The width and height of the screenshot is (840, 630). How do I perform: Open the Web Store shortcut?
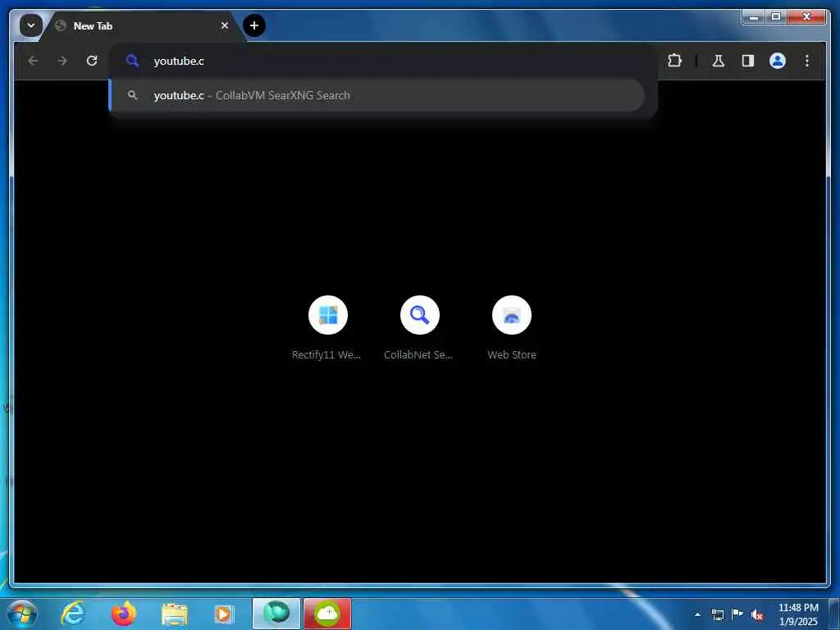pyautogui.click(x=512, y=328)
